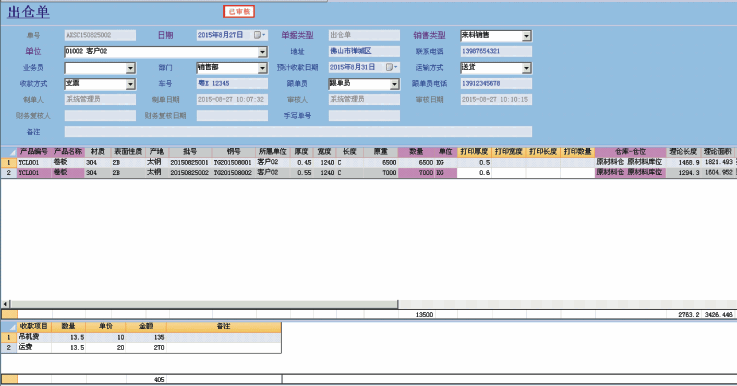Click the 表面性质 column header
The image size is (737, 386).
[x=128, y=152]
